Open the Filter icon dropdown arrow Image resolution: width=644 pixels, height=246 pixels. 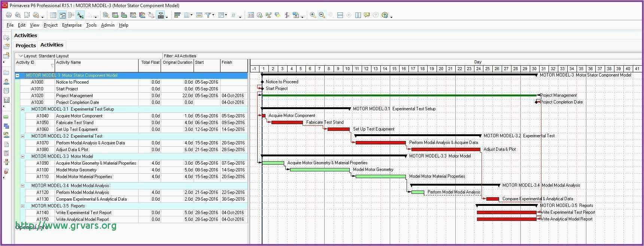pos(213,15)
